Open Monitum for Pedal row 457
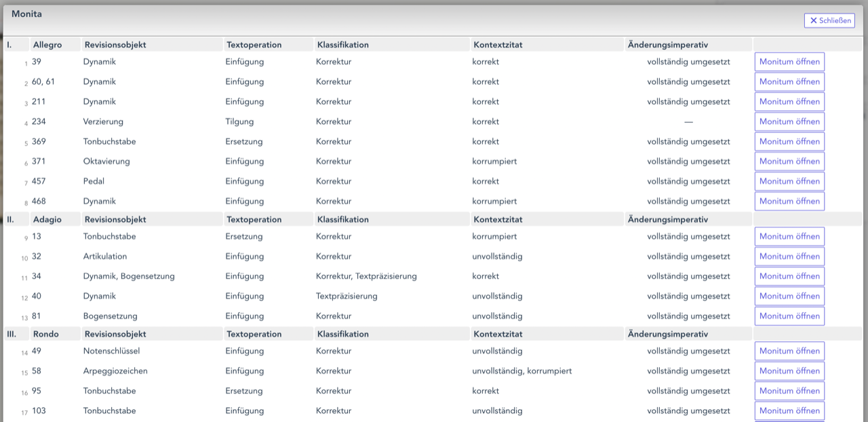Viewport: 868px width, 422px height. (789, 181)
